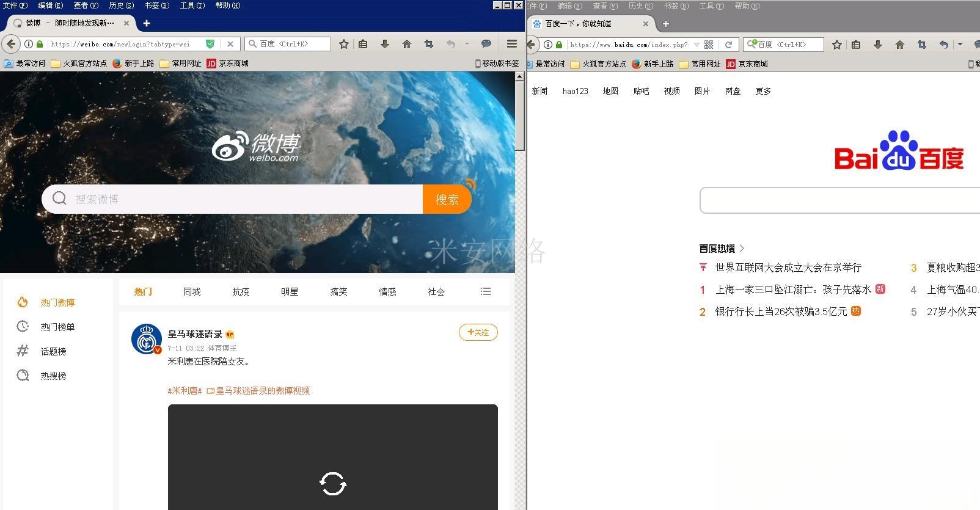Click the green shield icon in Weibo address bar
The image size is (980, 510).
tap(210, 44)
